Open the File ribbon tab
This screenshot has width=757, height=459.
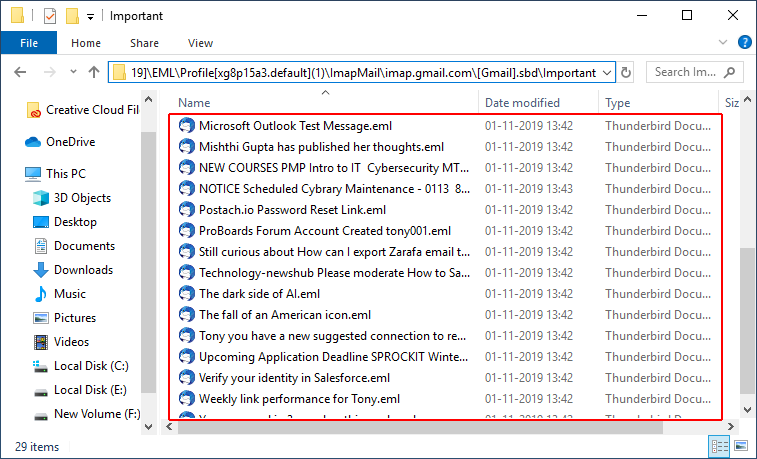coord(29,43)
